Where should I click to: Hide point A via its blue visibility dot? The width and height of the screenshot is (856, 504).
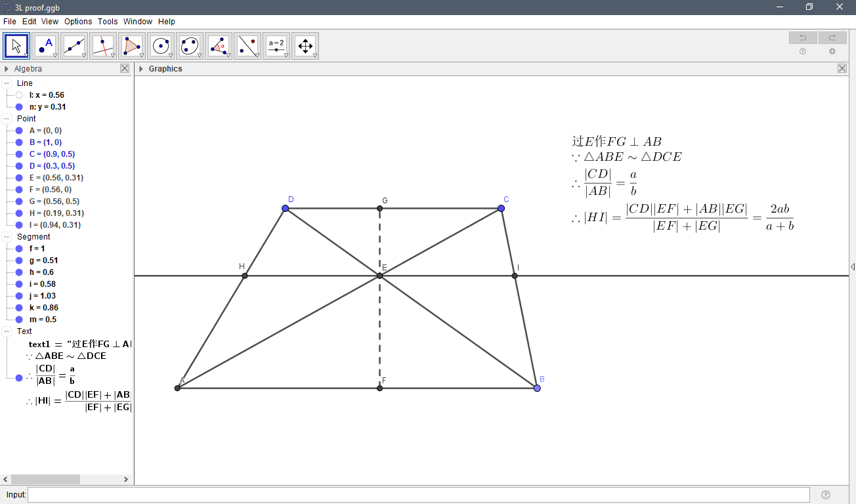(x=18, y=130)
